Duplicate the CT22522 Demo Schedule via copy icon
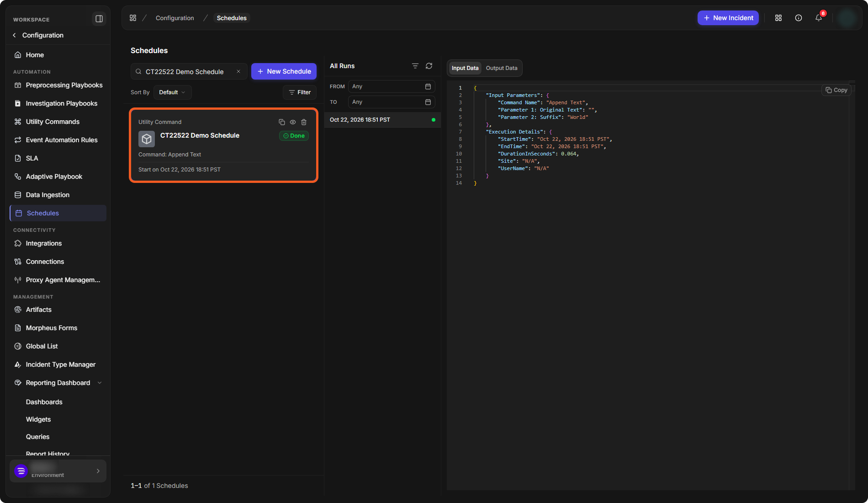 coord(282,122)
